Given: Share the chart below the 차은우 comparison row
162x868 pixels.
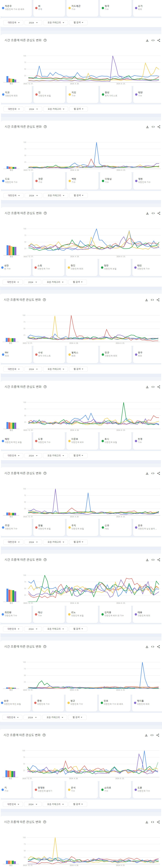Looking at the screenshot, I should (159, 40).
